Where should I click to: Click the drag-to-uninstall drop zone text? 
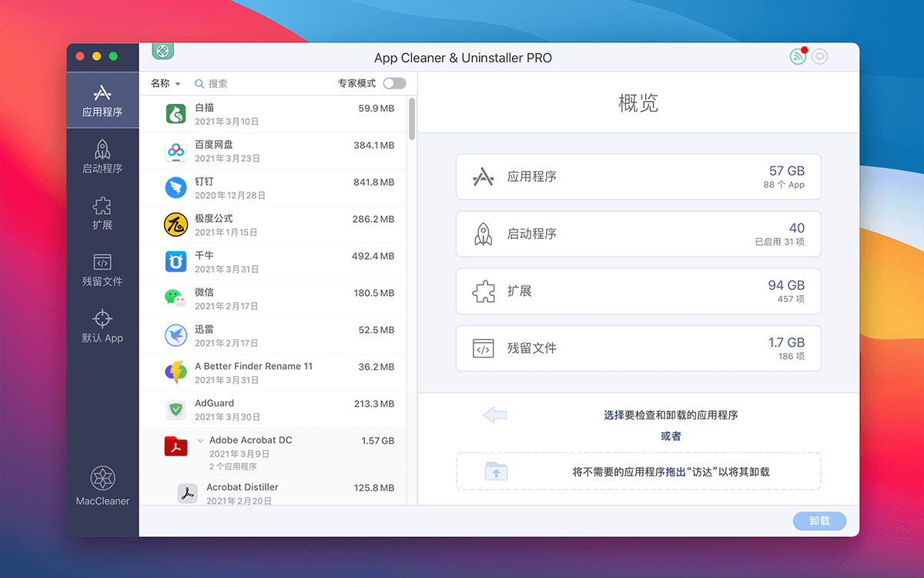point(671,472)
